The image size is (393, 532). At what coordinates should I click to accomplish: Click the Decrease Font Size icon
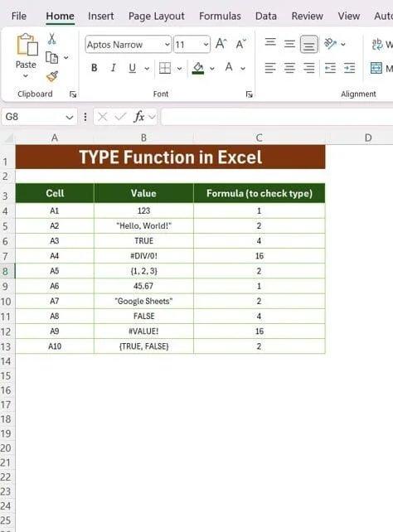click(x=240, y=44)
